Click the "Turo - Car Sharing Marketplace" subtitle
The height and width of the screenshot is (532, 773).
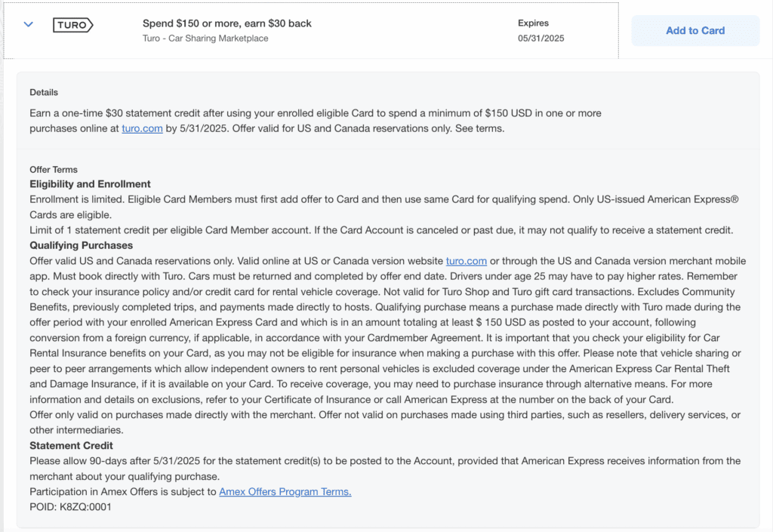pos(205,38)
